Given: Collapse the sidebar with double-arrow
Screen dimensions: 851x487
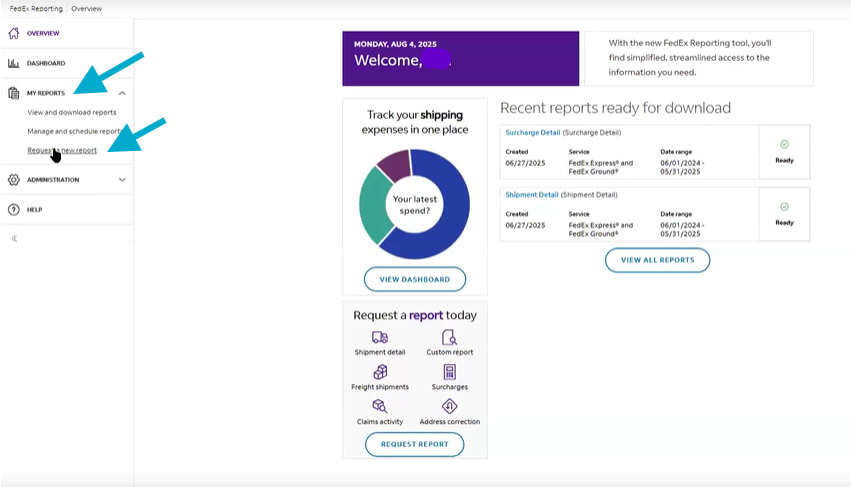Looking at the screenshot, I should point(14,238).
